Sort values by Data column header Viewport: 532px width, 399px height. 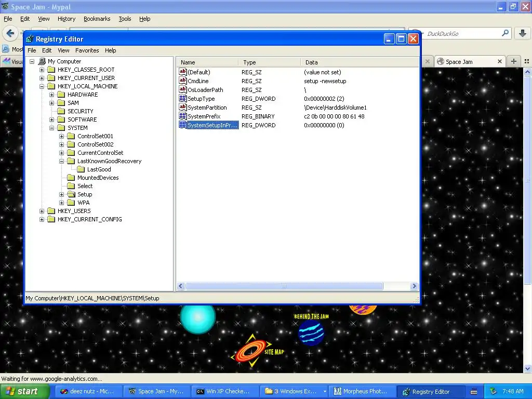coord(360,62)
